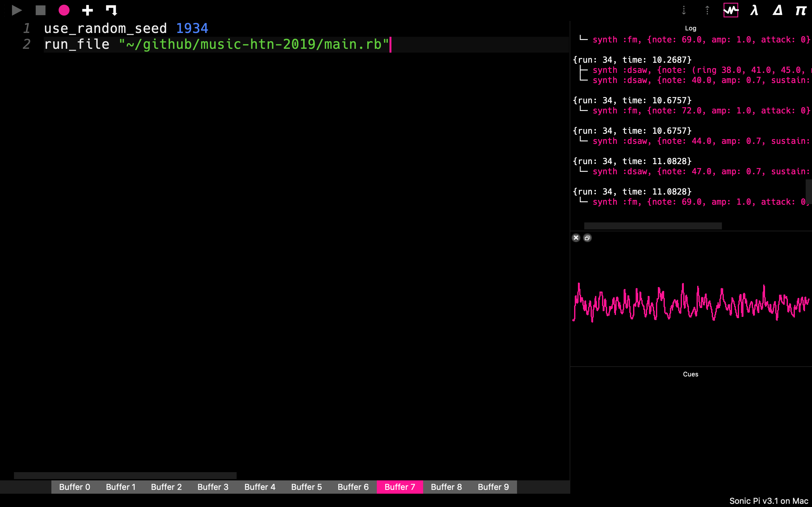Open the Buffer 9 tab
The image size is (812, 507).
point(493,487)
